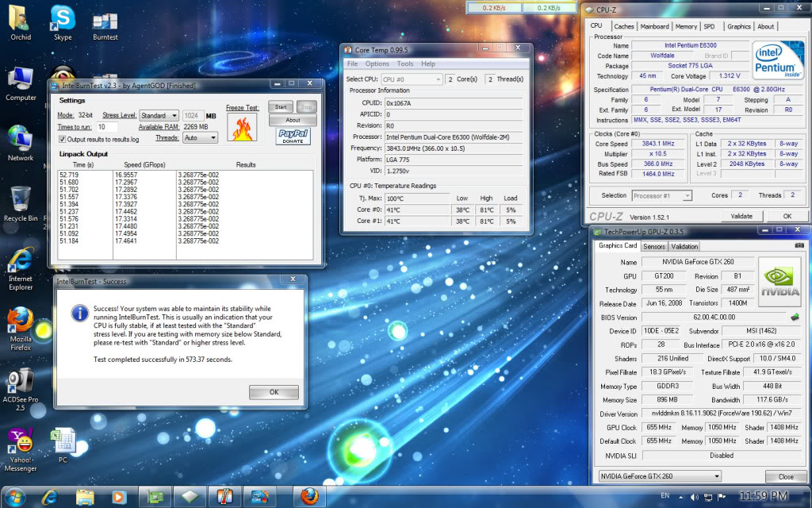The height and width of the screenshot is (508, 812).
Task: Click GPU-Z BIOS save chip icon
Action: point(795,317)
